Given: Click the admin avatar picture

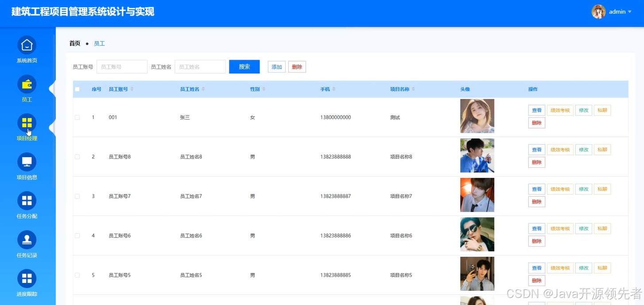Looking at the screenshot, I should click(598, 12).
